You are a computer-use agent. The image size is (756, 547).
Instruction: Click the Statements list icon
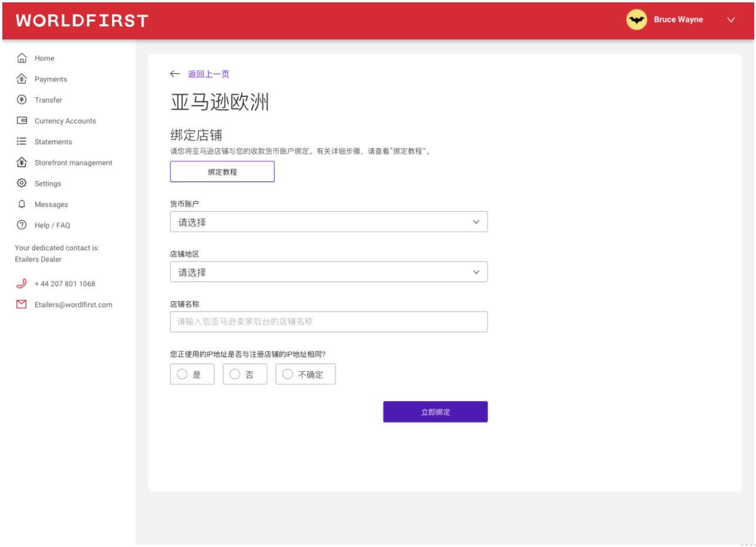pyautogui.click(x=22, y=141)
